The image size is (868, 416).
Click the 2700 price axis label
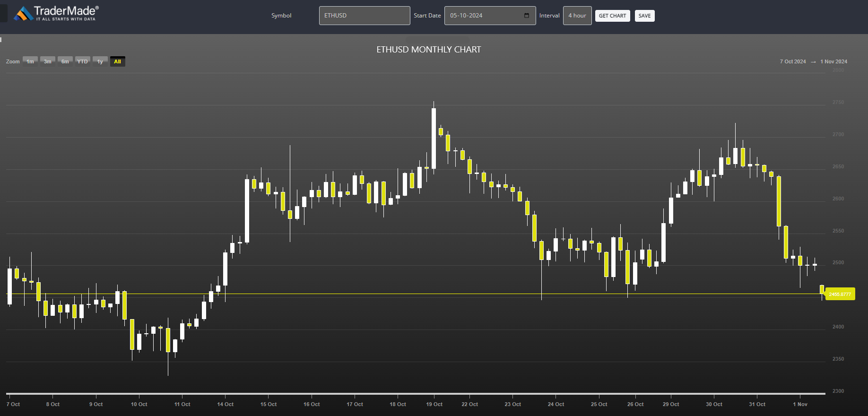click(x=838, y=134)
